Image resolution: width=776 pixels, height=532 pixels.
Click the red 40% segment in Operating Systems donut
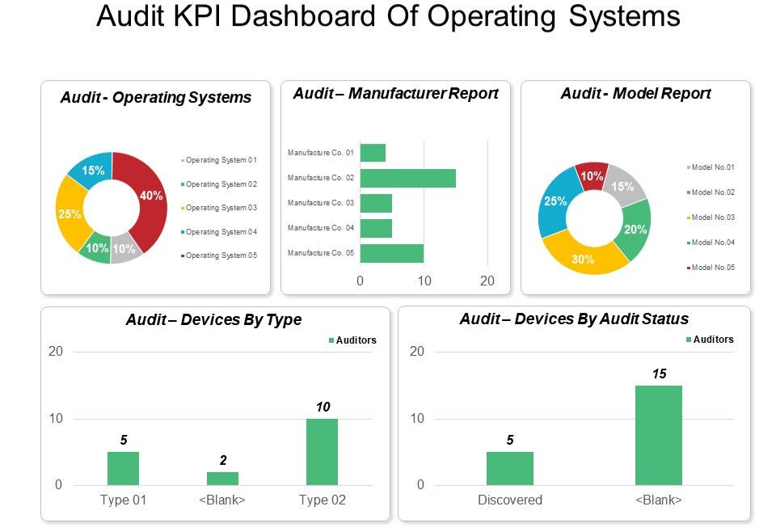[150, 196]
